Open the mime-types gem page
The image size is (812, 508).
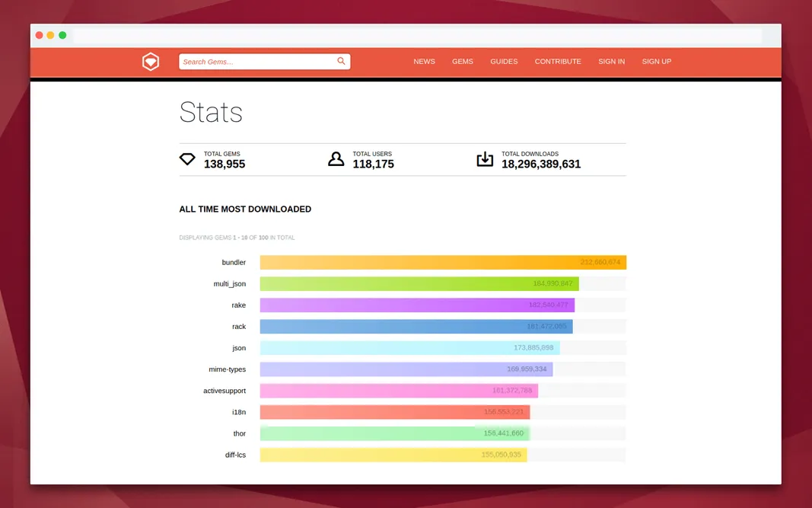point(227,369)
